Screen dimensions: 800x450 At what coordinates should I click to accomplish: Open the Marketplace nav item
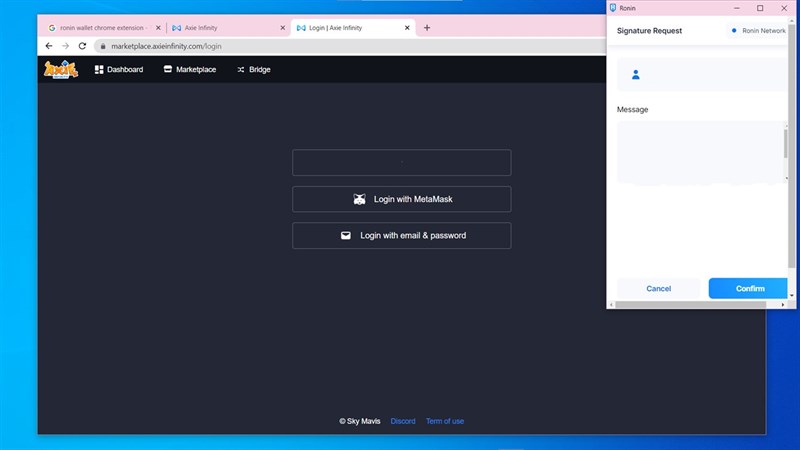[190, 69]
